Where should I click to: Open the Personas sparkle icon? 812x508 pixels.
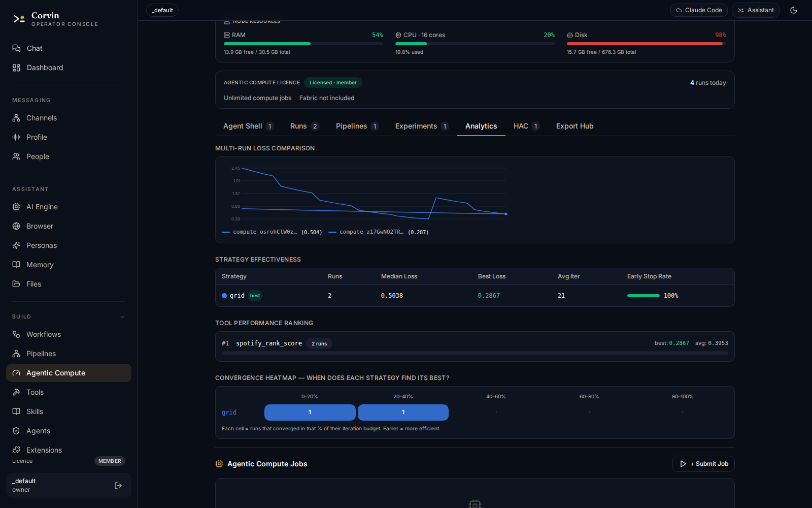pos(16,245)
